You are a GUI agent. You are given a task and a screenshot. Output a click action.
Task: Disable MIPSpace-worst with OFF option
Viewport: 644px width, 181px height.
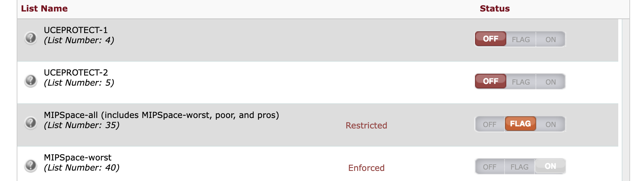(490, 167)
